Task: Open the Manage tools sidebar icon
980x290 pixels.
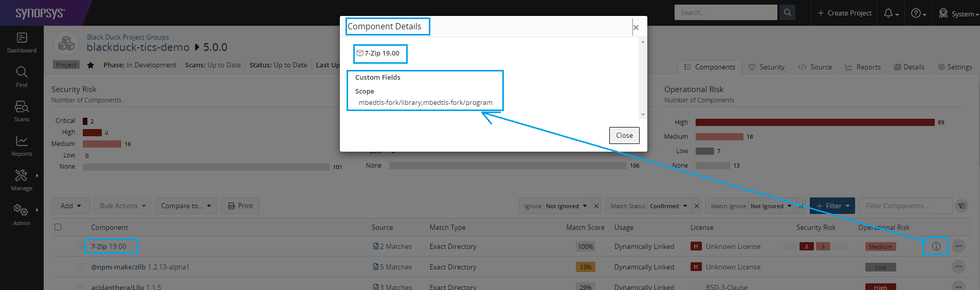Action: click(x=22, y=180)
